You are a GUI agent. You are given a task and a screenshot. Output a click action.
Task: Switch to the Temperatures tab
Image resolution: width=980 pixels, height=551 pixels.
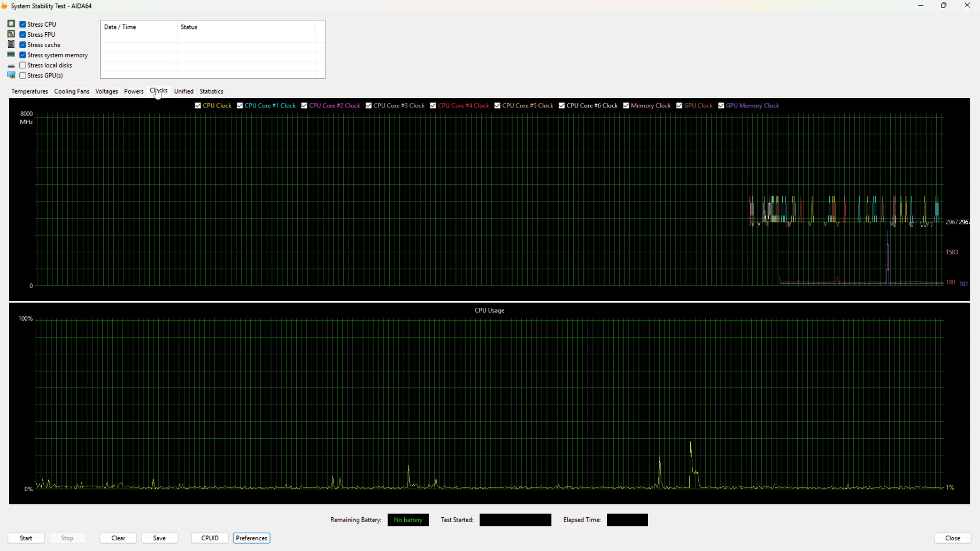click(x=29, y=91)
